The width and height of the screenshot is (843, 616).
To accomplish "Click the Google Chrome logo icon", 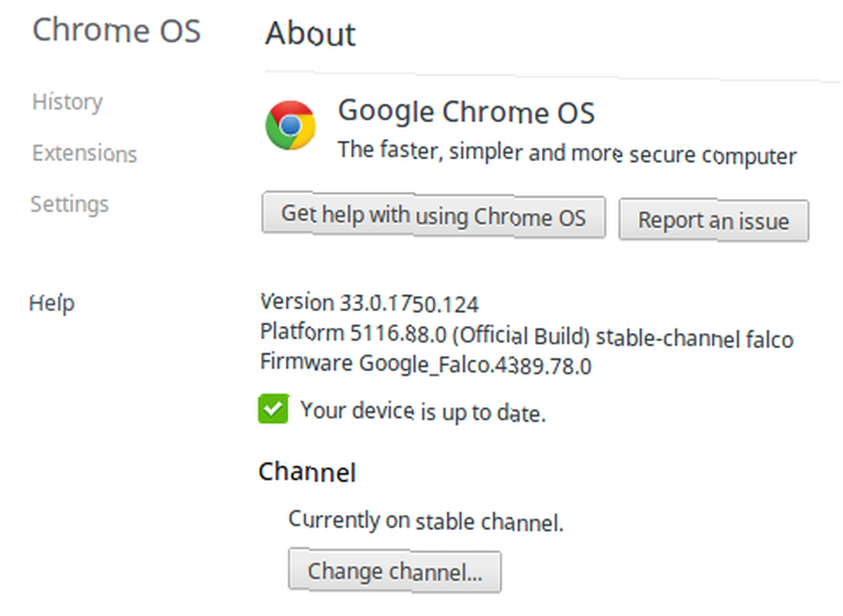I will pos(290,126).
